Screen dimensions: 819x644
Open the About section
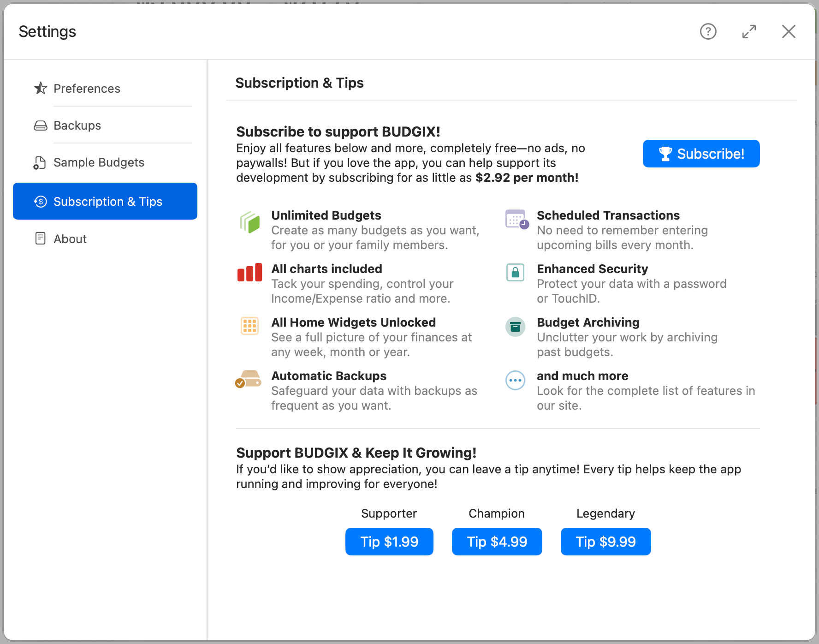click(105, 239)
